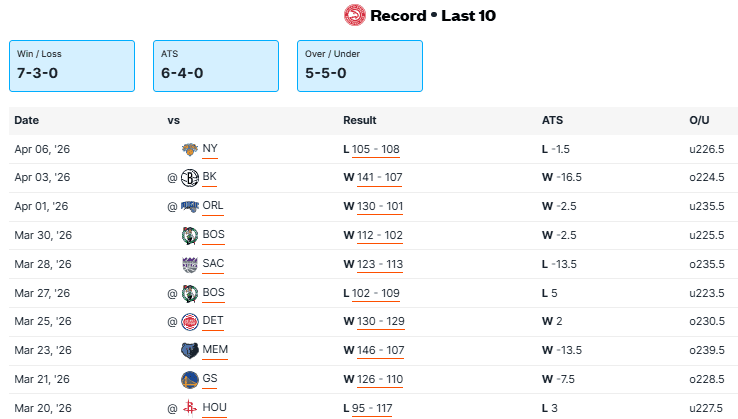Image resolution: width=738 pixels, height=419 pixels.
Task: Click Celtics logo in Mar 30 row
Action: 190,236
